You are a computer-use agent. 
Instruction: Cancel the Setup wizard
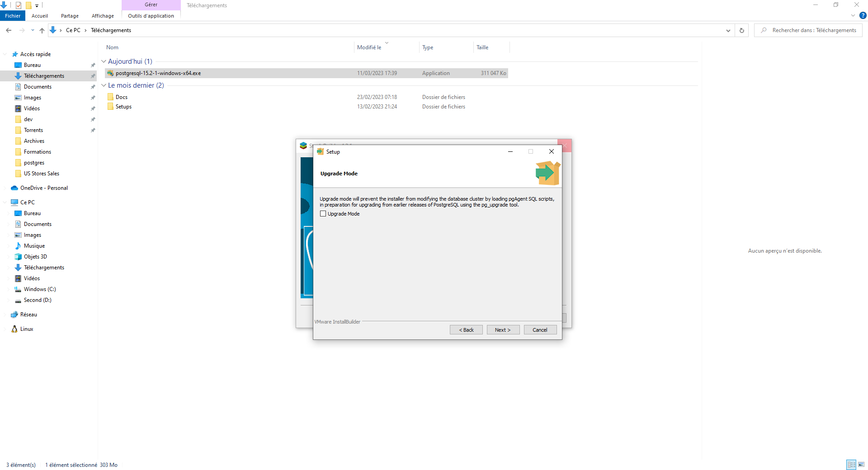[540, 330]
